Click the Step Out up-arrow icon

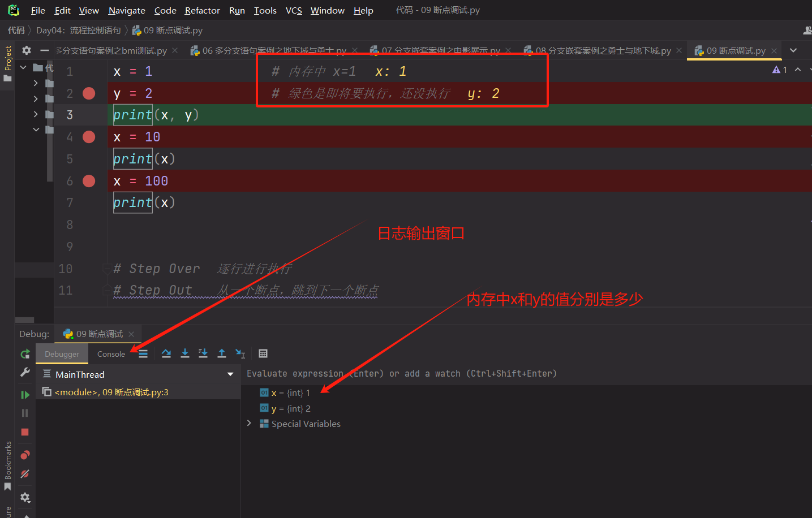point(222,353)
